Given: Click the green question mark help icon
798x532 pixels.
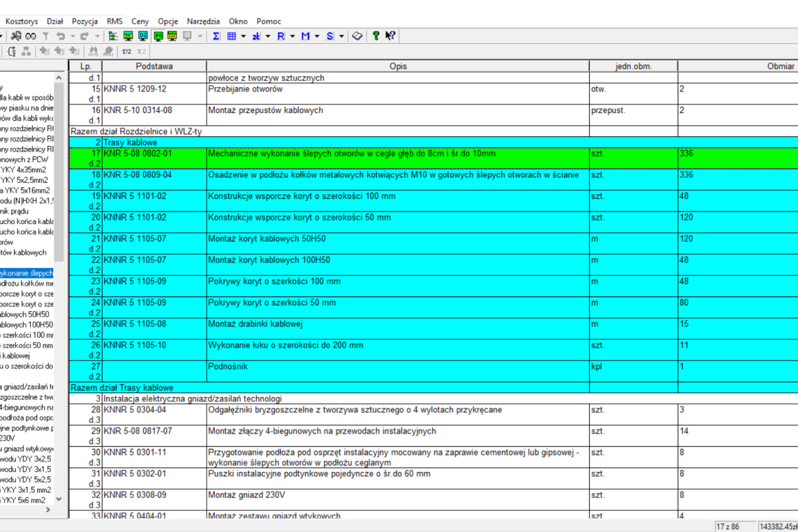Looking at the screenshot, I should coord(376,36).
